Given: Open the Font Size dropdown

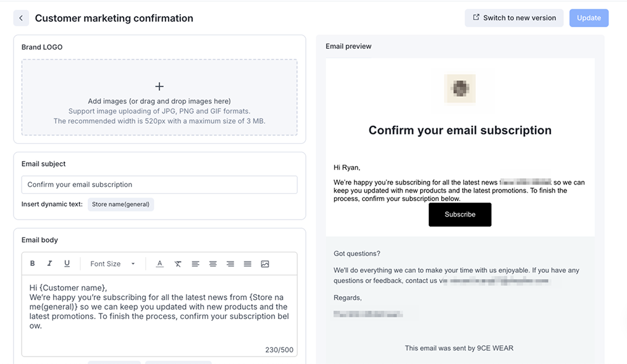Looking at the screenshot, I should 112,264.
